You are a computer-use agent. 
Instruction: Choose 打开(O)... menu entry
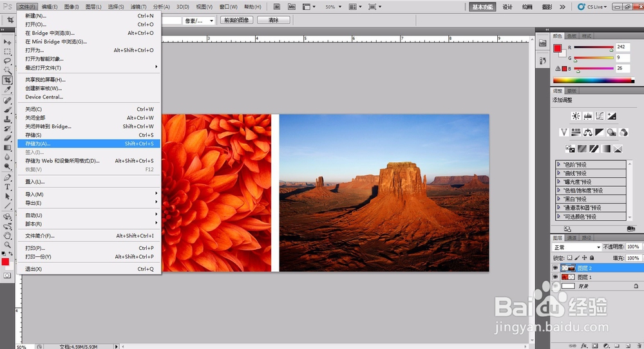[x=88, y=24]
